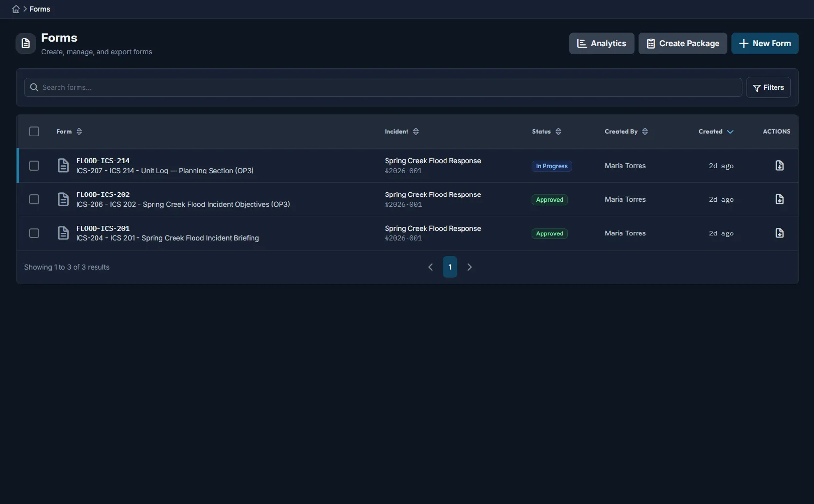The image size is (814, 504).
Task: Start a New Form
Action: point(765,43)
